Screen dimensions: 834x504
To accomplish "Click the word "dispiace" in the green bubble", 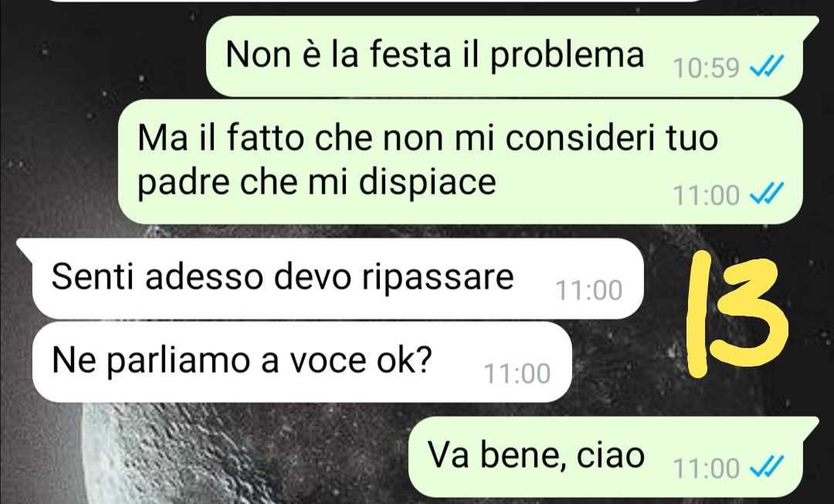I will [x=427, y=182].
